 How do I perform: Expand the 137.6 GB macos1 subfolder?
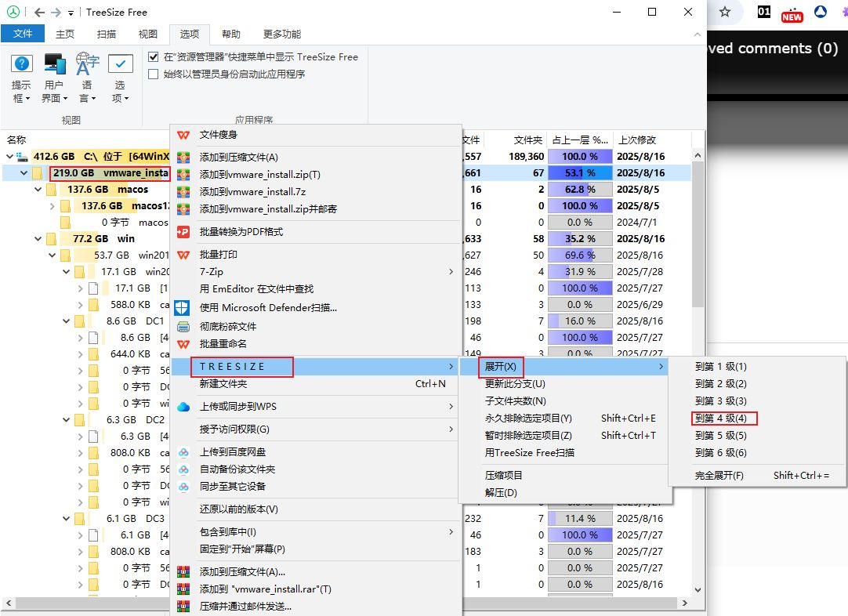point(52,206)
